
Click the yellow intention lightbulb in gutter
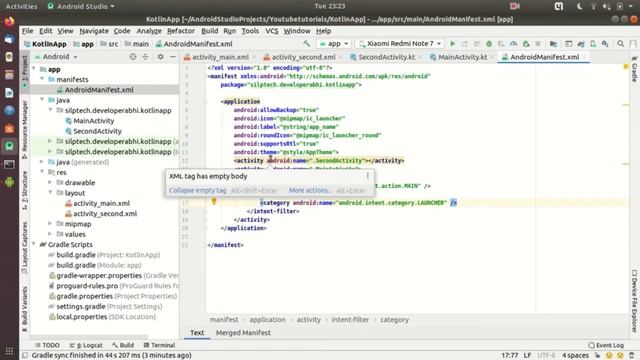[213, 201]
